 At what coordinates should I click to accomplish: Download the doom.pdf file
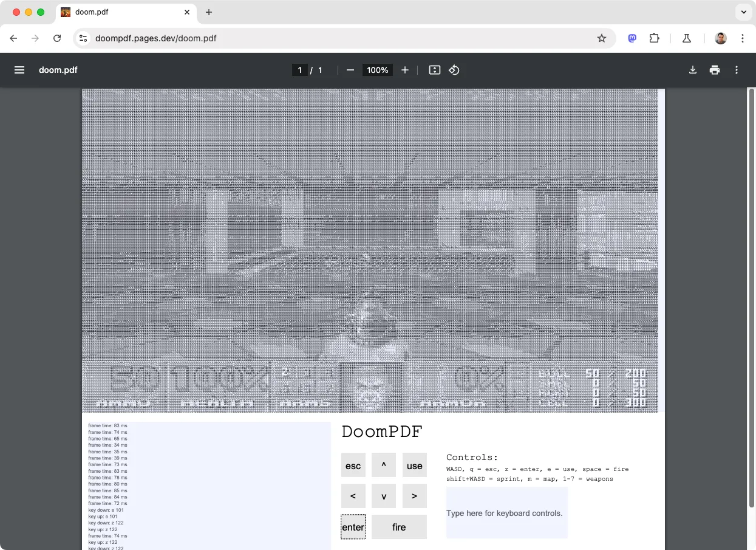tap(693, 70)
